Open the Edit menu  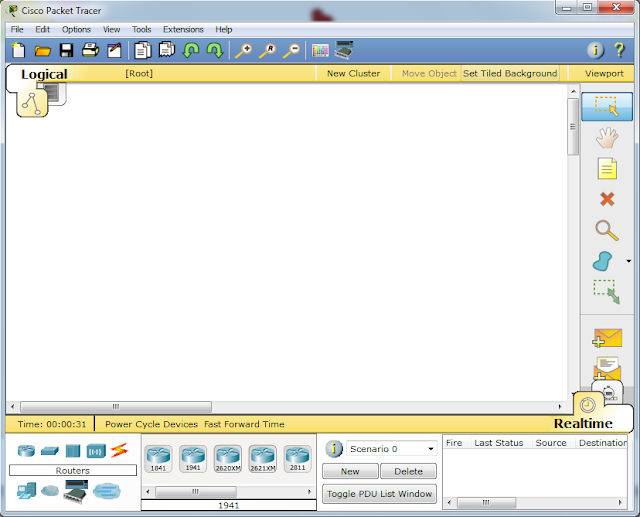pos(42,29)
